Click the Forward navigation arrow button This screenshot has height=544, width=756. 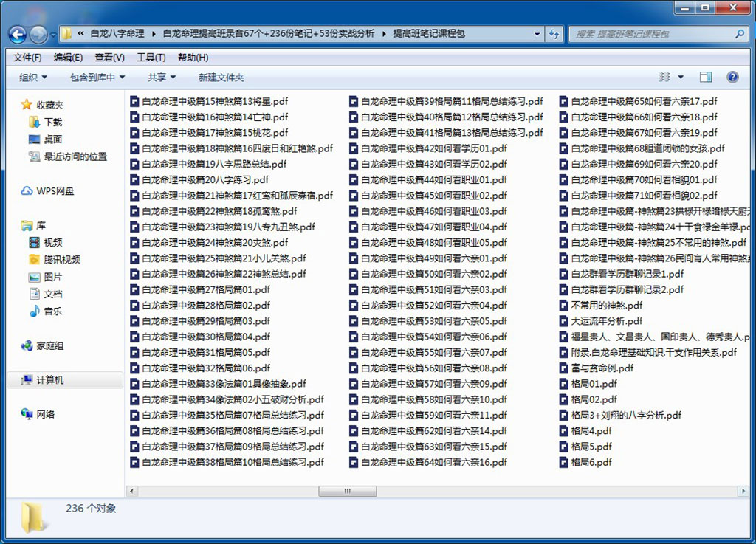point(39,34)
